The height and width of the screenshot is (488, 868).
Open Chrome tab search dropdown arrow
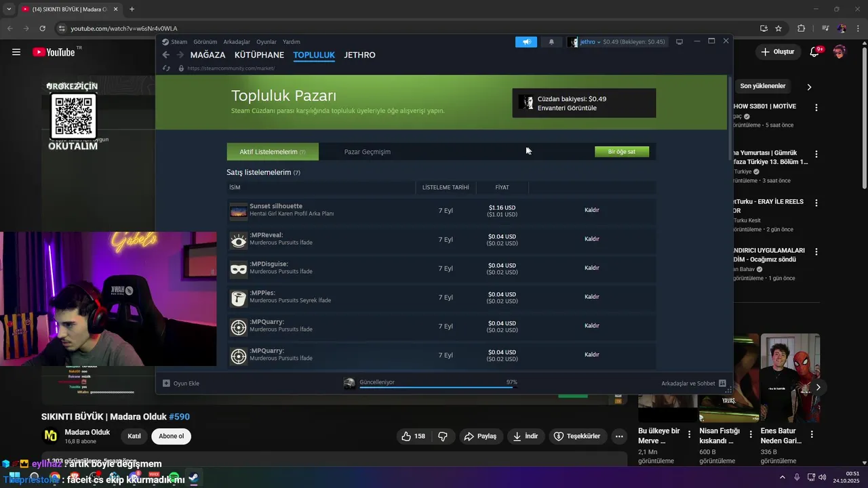tap(9, 9)
